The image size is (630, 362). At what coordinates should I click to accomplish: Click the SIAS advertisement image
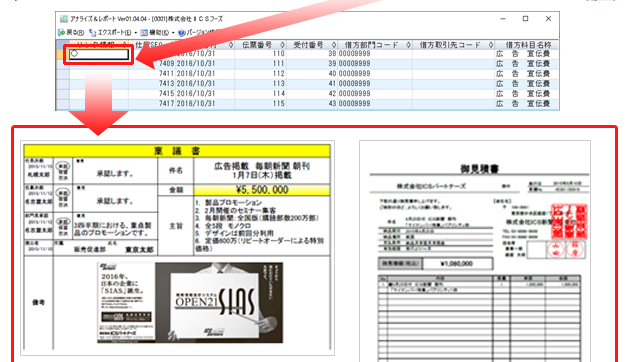pos(190,303)
